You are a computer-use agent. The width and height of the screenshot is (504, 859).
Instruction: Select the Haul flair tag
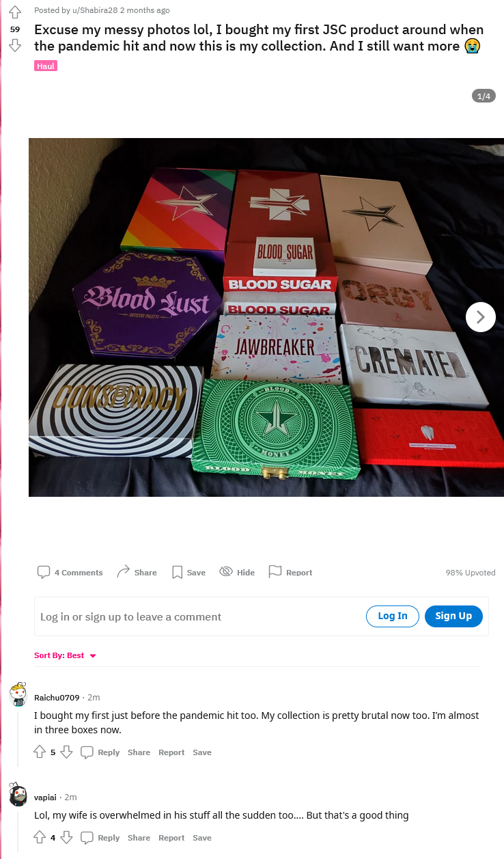pyautogui.click(x=46, y=66)
